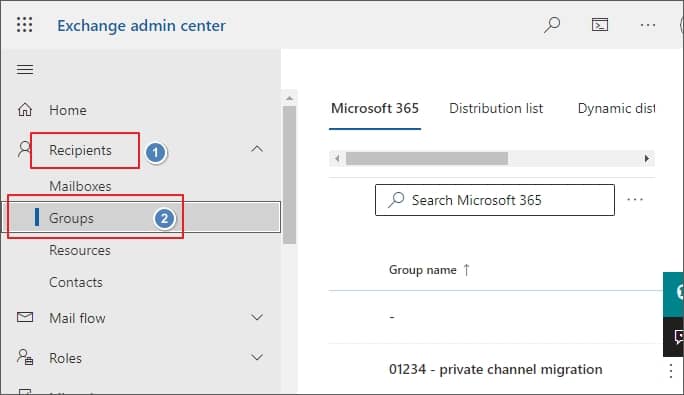
Task: Collapse the Recipients section chevron
Action: coord(257,149)
